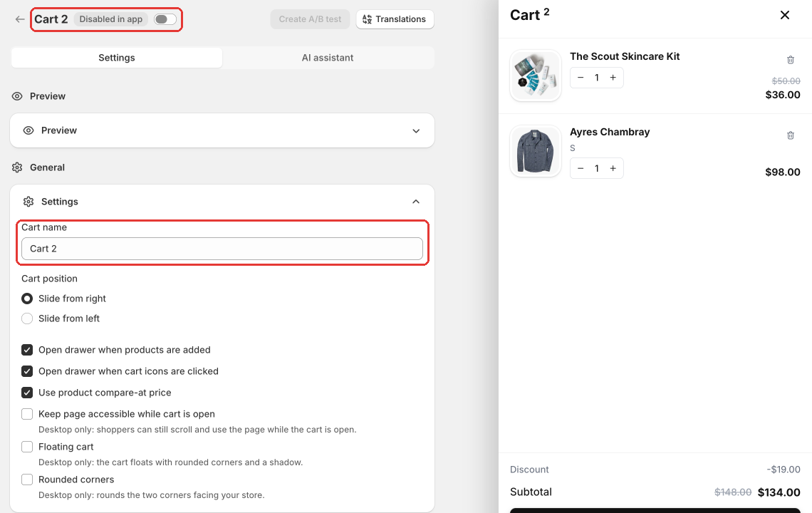
Task: Click The Scout Skincare Kit thumbnail
Action: (536, 76)
